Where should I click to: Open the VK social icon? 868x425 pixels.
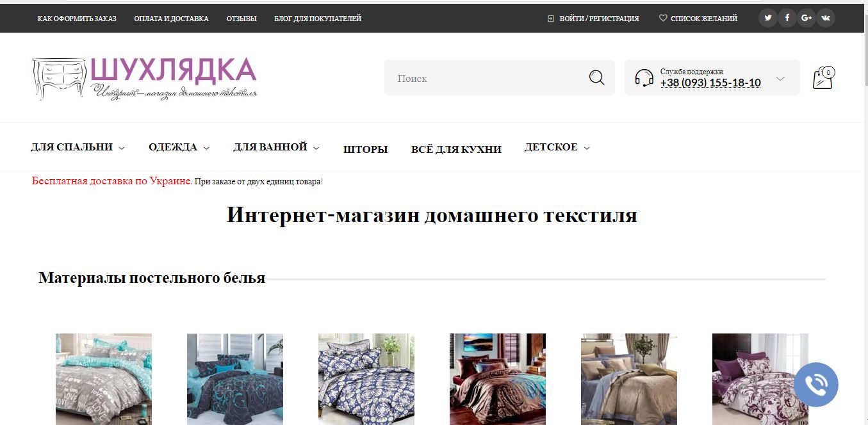click(x=825, y=18)
